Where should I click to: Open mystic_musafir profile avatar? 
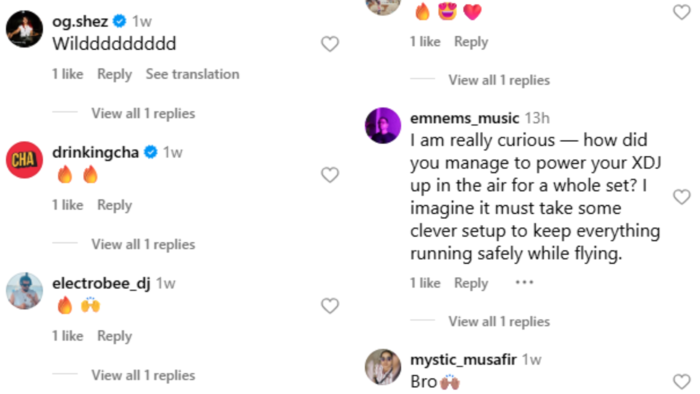tap(383, 367)
